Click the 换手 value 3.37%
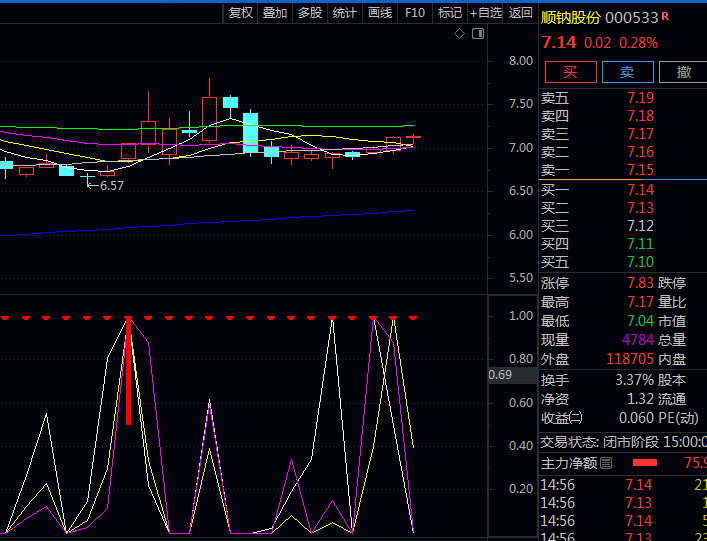The image size is (707, 541). (635, 380)
